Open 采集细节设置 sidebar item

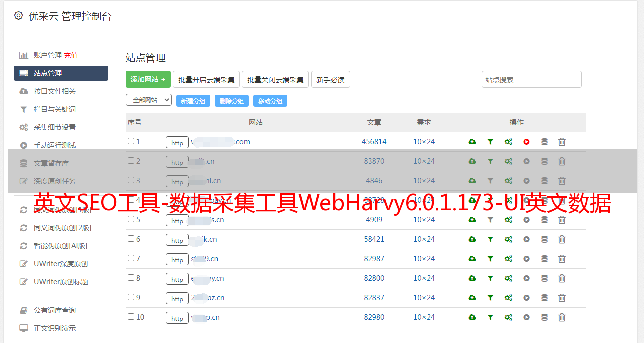pyautogui.click(x=55, y=127)
